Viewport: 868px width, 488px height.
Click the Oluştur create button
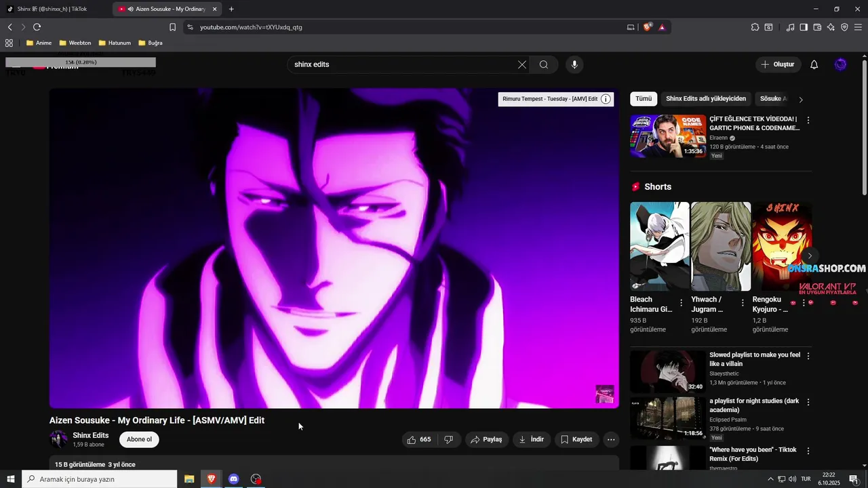[x=777, y=64]
